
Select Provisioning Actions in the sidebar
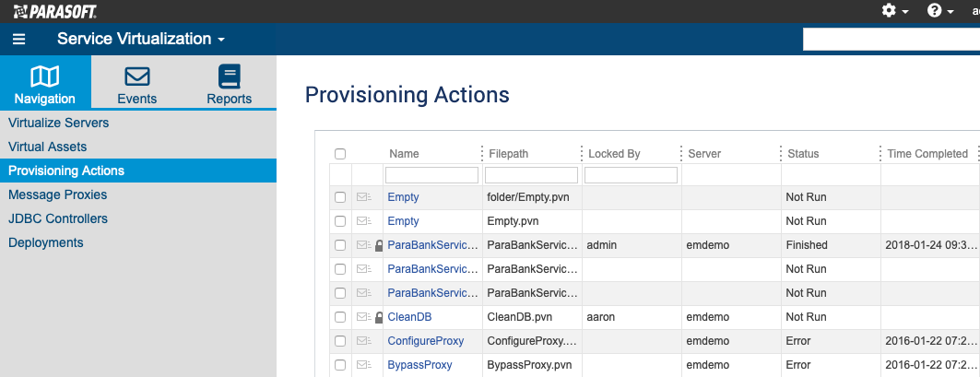click(138, 171)
